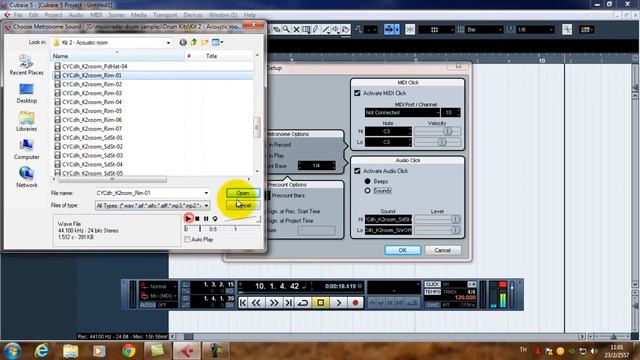Open the File menu
Viewport: 640px width, 360px height.
point(18,15)
